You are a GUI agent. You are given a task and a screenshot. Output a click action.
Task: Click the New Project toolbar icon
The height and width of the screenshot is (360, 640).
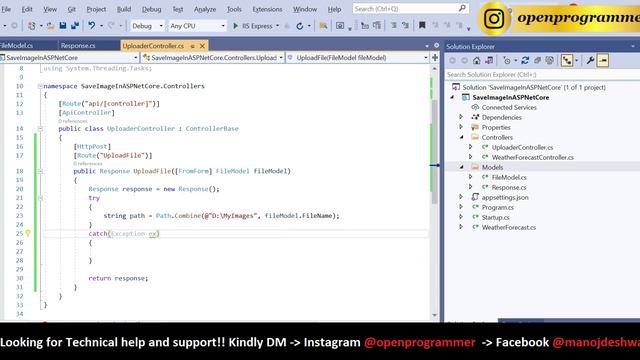[x=31, y=26]
